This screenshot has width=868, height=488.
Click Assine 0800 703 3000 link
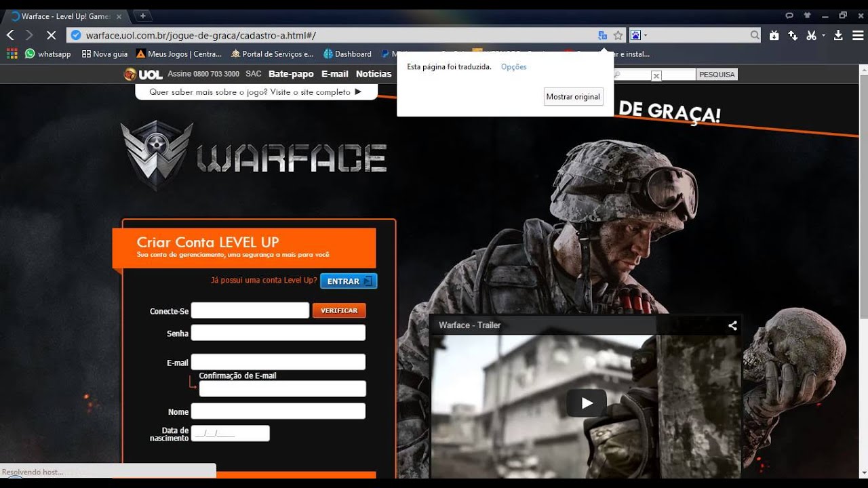(x=203, y=74)
